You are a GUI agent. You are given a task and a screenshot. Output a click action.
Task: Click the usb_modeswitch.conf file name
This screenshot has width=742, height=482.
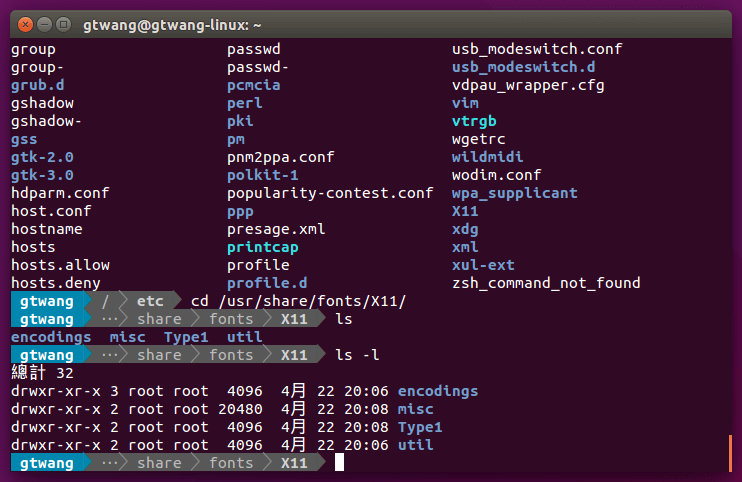pyautogui.click(x=537, y=49)
